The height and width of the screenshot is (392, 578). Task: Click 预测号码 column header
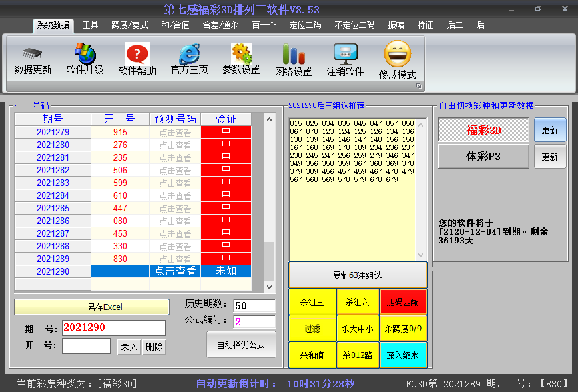click(x=175, y=119)
